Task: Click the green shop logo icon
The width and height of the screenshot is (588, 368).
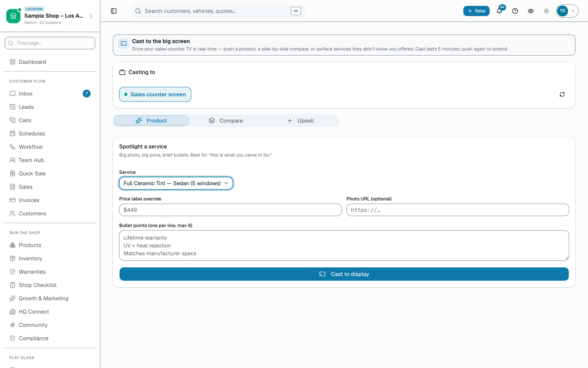Action: [x=13, y=16]
